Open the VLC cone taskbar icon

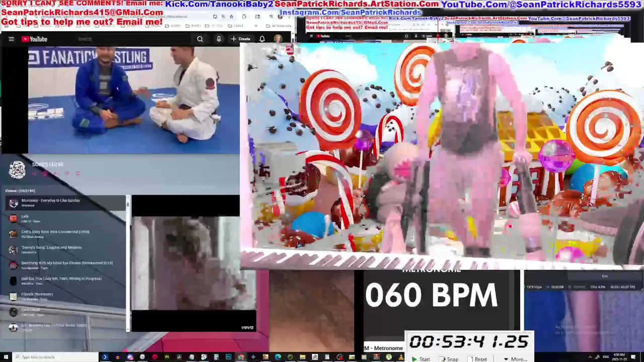coord(401,357)
